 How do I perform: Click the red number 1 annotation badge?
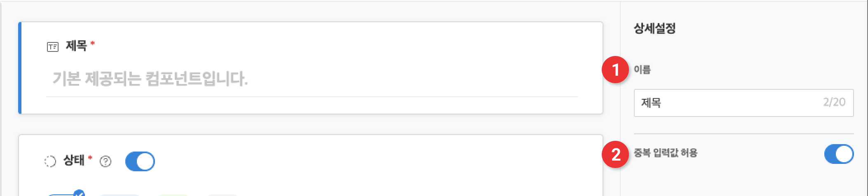[615, 69]
